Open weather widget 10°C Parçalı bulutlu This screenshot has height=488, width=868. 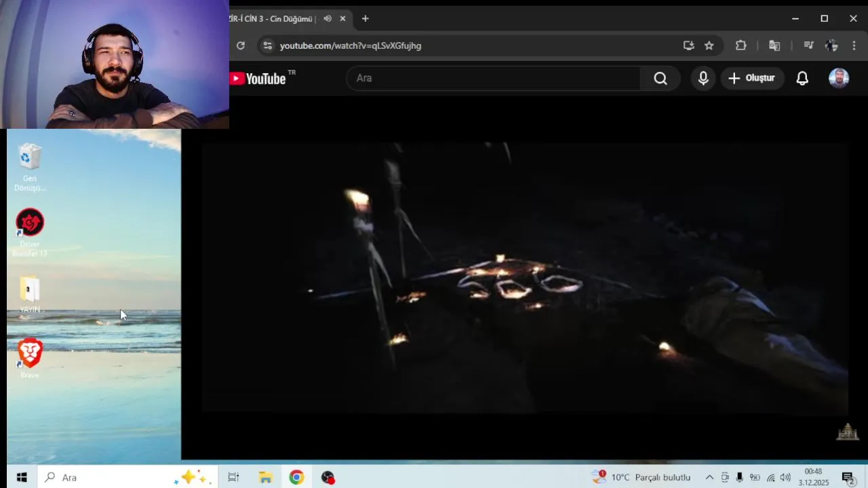point(641,477)
